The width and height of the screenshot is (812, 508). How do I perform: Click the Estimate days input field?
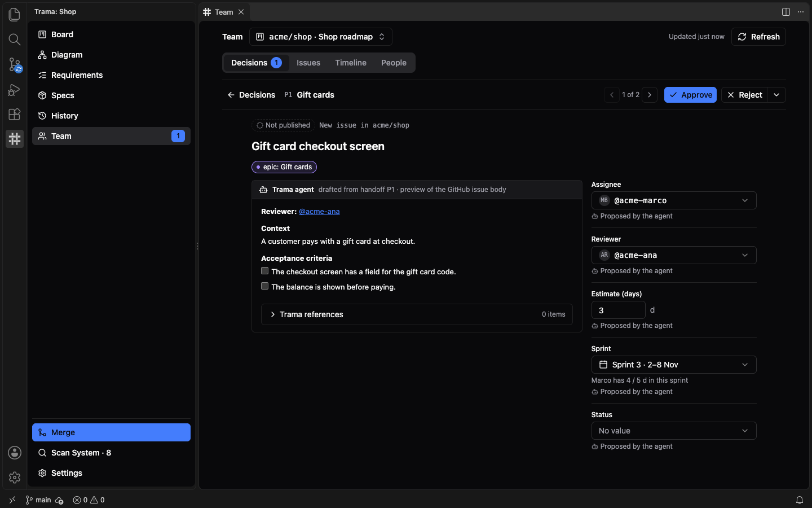click(618, 310)
